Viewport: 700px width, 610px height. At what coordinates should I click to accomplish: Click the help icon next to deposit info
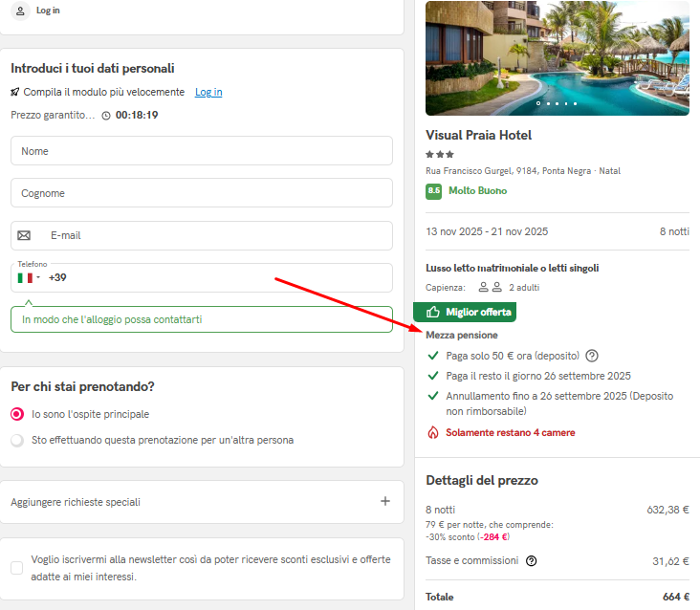592,356
